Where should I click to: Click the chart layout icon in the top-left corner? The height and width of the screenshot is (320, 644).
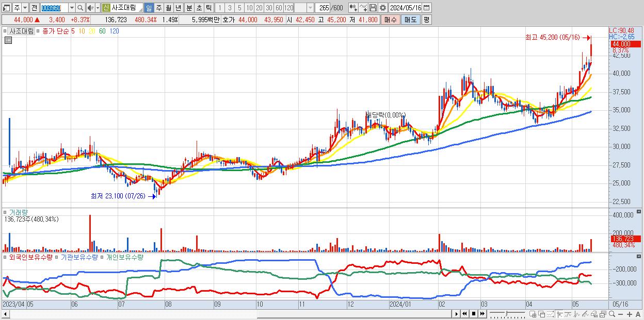7,8
